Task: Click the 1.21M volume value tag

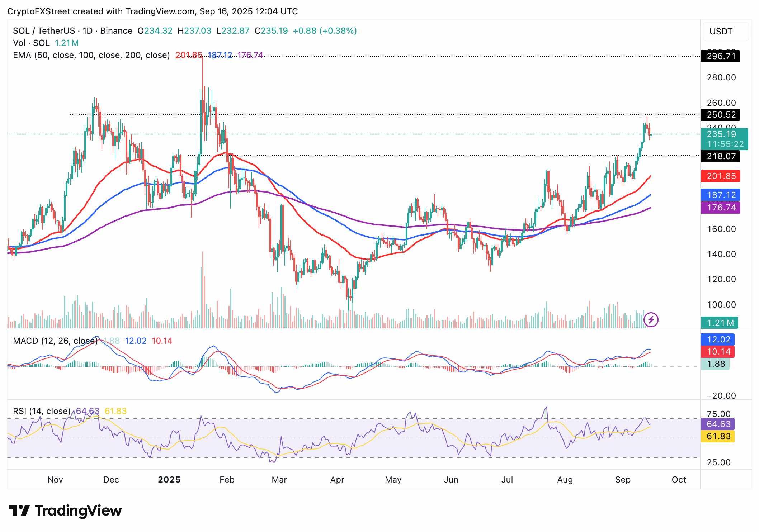Action: coord(720,323)
